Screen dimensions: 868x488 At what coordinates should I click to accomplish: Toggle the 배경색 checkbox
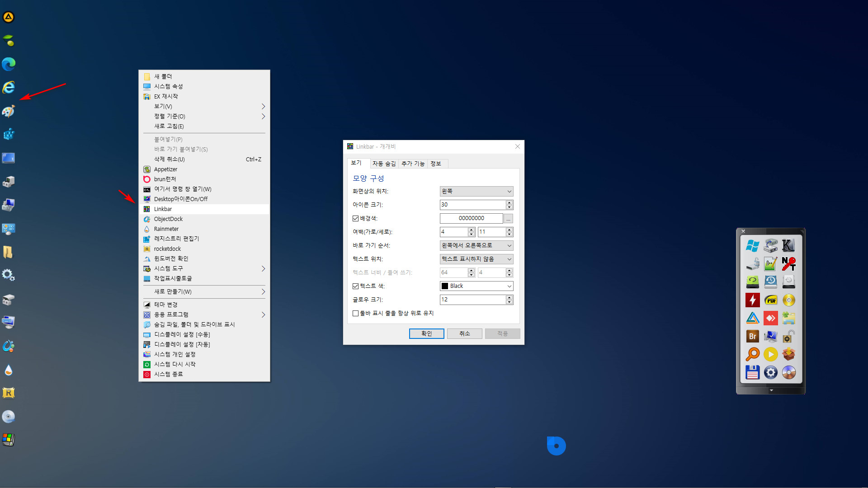pyautogui.click(x=355, y=218)
